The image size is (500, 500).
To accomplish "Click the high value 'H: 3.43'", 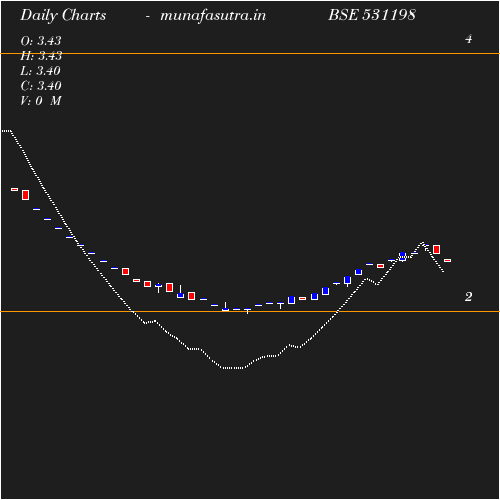I will click(41, 56).
